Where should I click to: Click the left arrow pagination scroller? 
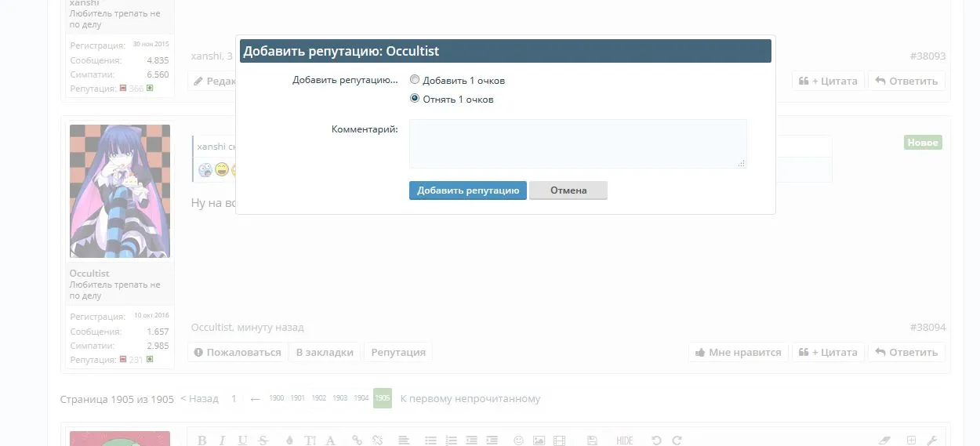pyautogui.click(x=255, y=399)
